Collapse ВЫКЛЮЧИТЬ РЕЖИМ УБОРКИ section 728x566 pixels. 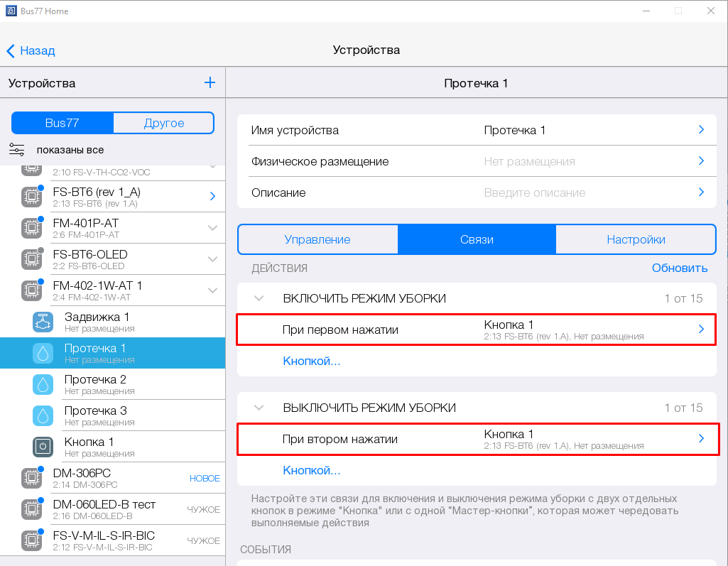[259, 408]
